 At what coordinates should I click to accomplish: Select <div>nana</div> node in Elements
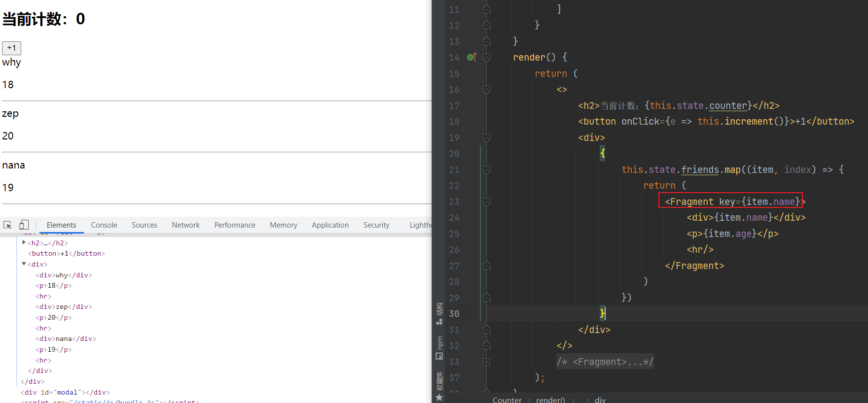pos(66,338)
